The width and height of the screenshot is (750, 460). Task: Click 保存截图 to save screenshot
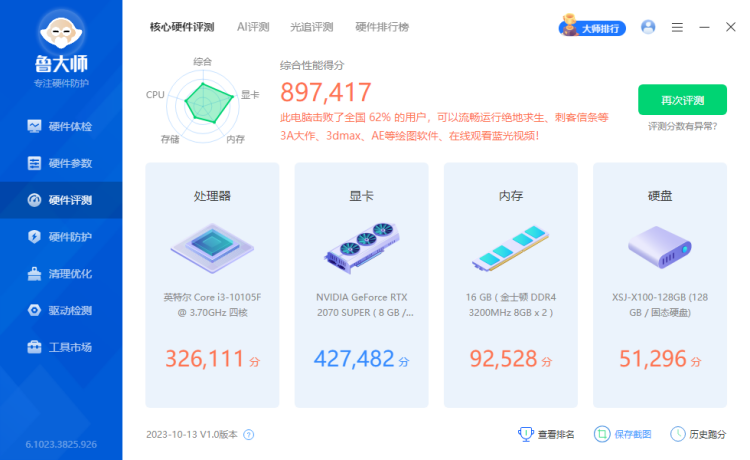622,434
